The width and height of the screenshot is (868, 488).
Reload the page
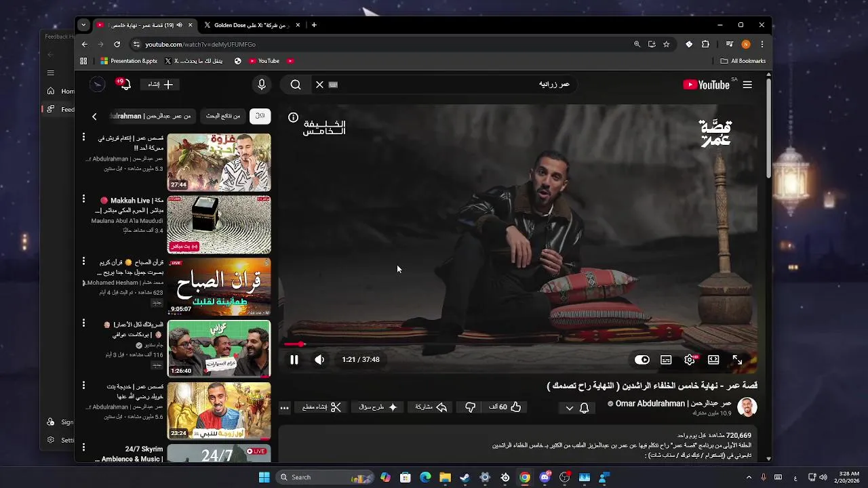[117, 44]
